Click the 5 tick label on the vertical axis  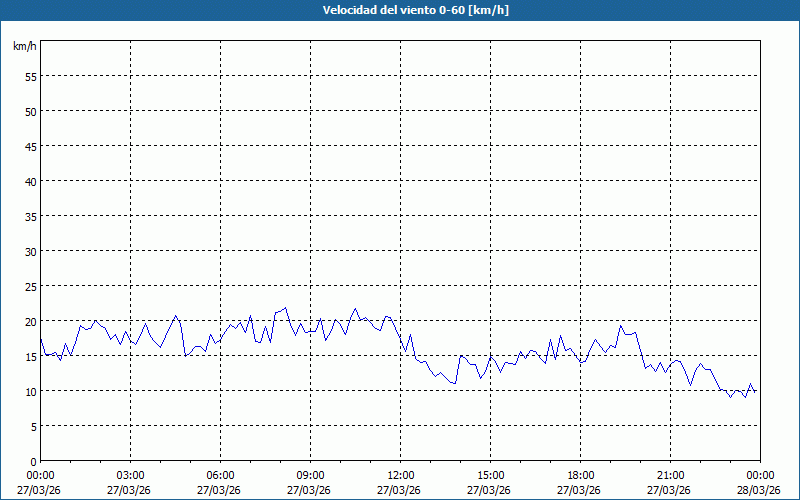click(x=33, y=426)
